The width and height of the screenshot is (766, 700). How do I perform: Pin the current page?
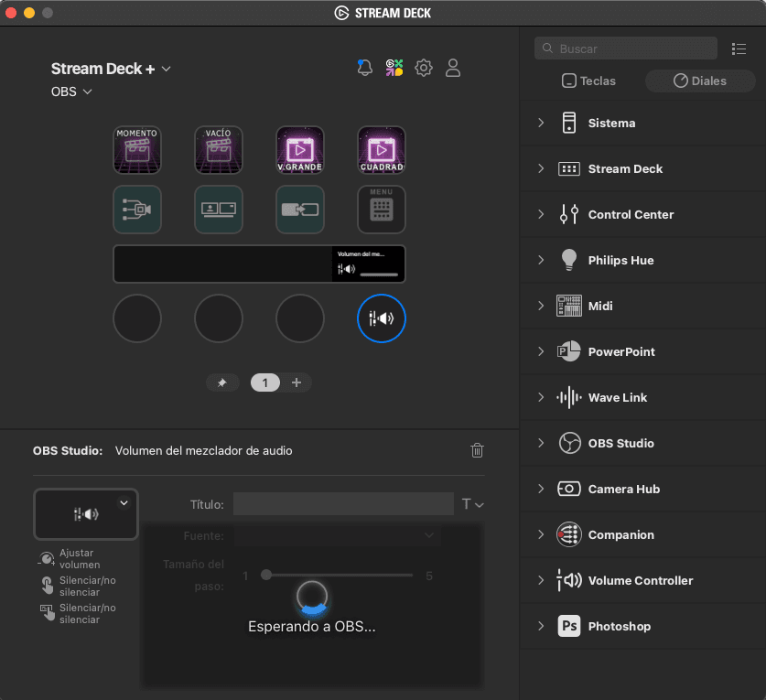[222, 382]
